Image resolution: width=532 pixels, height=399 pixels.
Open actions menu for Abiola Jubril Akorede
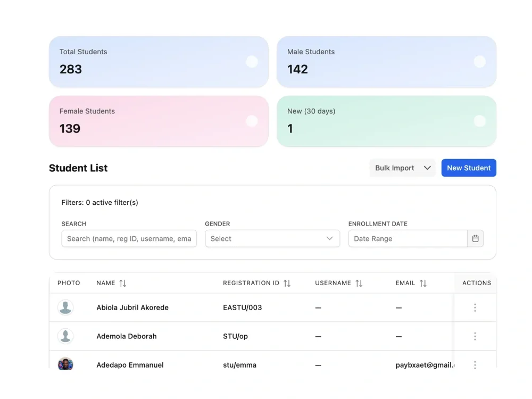point(475,307)
